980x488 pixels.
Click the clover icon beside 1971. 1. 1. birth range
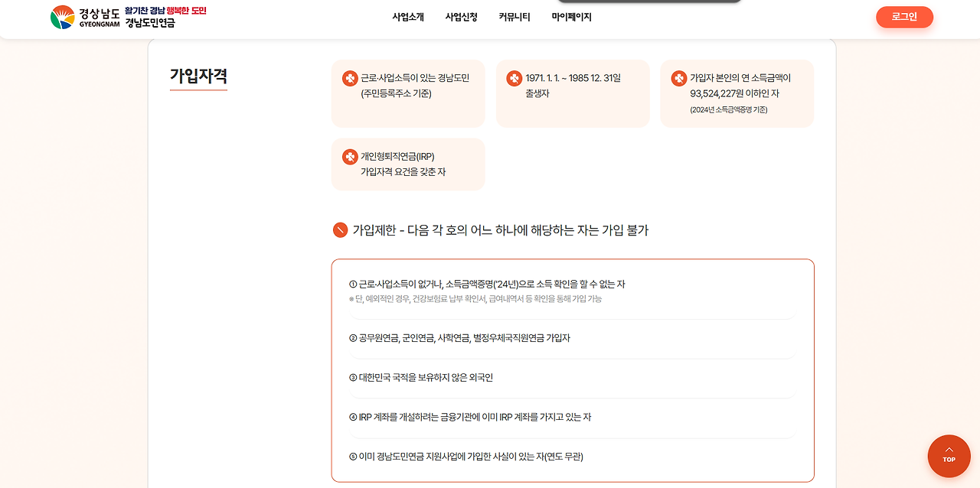click(x=514, y=78)
